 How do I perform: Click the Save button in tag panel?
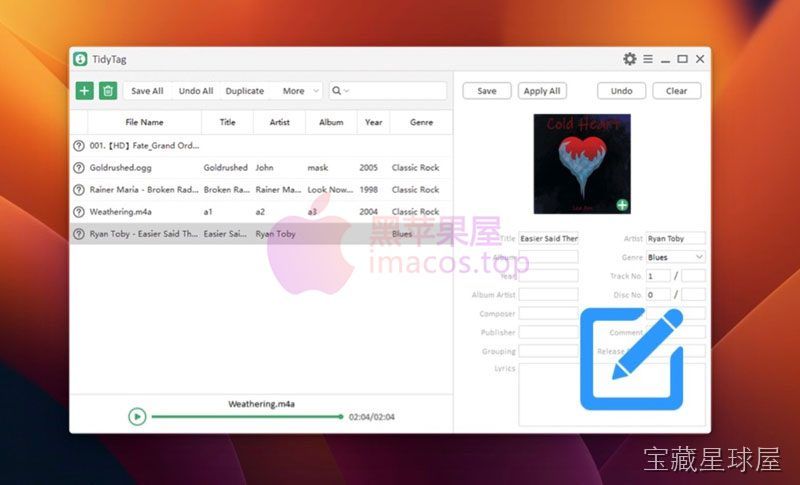point(487,91)
